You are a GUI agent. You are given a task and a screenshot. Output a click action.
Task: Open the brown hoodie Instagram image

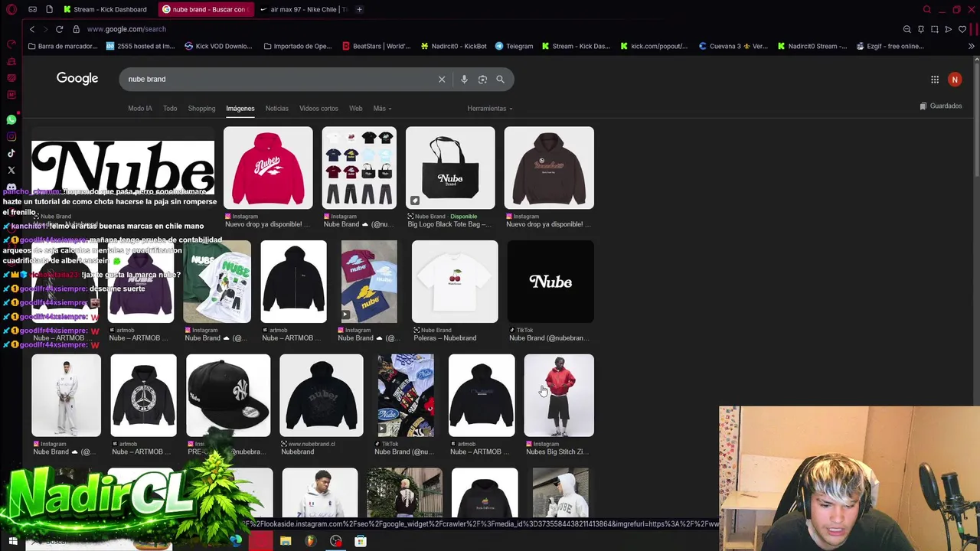coord(549,168)
